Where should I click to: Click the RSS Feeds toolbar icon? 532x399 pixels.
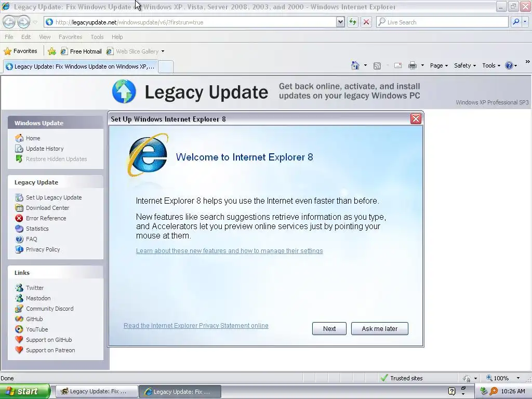pos(377,66)
